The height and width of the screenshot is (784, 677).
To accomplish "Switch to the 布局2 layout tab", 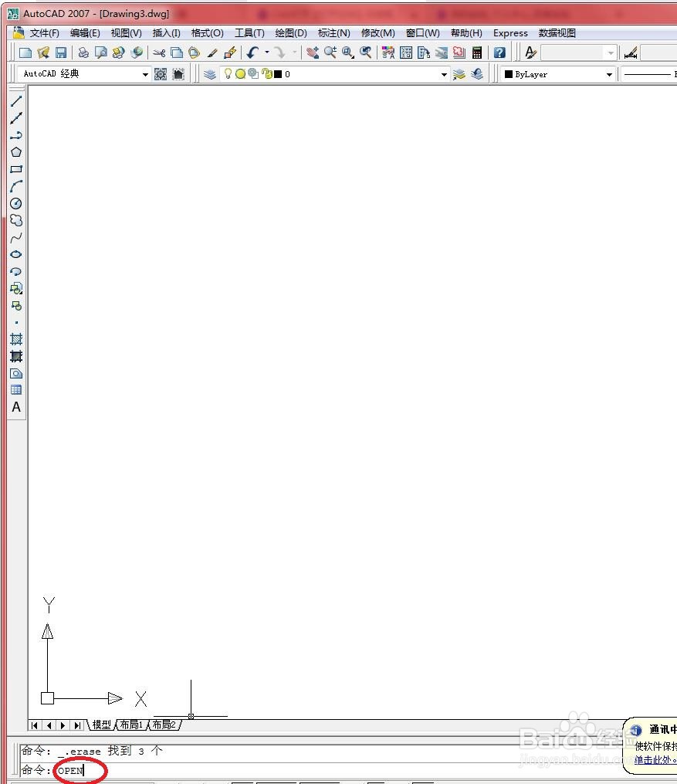I will pyautogui.click(x=164, y=725).
